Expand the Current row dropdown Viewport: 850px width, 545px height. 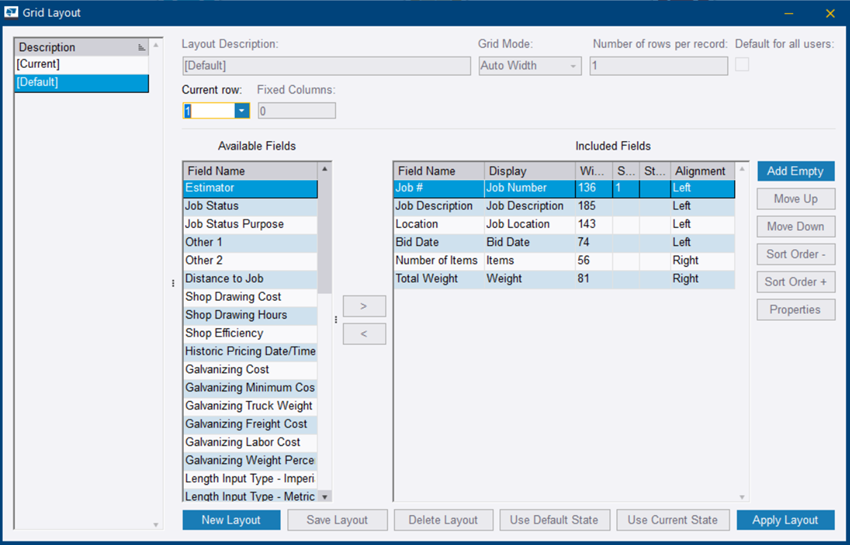point(242,111)
